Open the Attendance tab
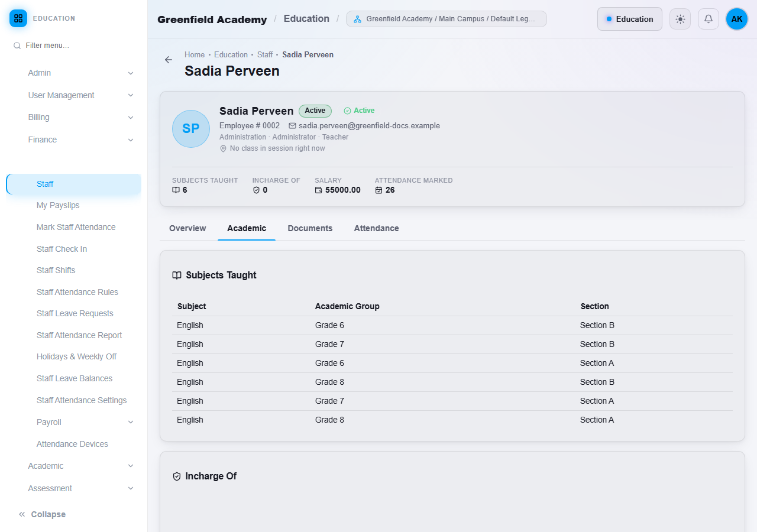Viewport: 757px width, 532px height. pos(376,228)
